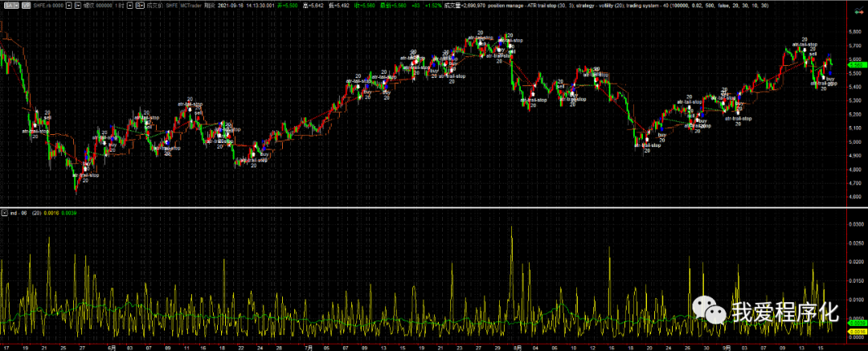The width and height of the screenshot is (868, 351).
Task: Click the time 14:13:30.001 in the status line
Action: pyautogui.click(x=260, y=5)
